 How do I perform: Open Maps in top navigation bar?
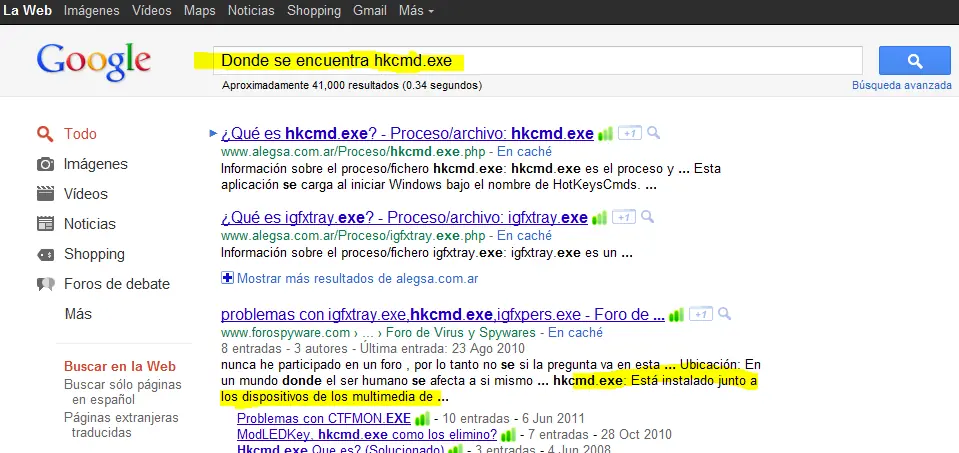[x=199, y=11]
